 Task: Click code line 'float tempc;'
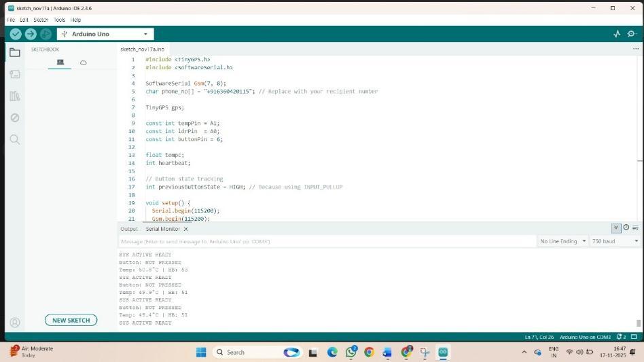click(x=164, y=155)
